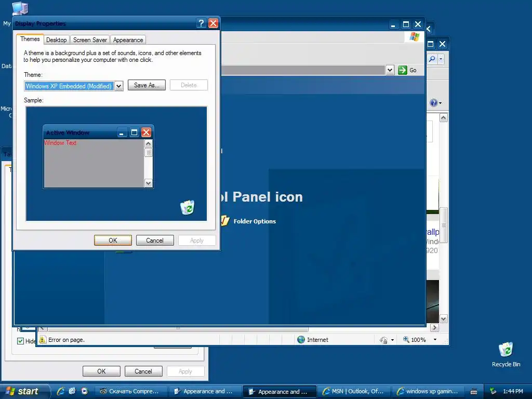Click the zoom magnifier icon showing 100%
This screenshot has height=399, width=532.
coord(406,339)
